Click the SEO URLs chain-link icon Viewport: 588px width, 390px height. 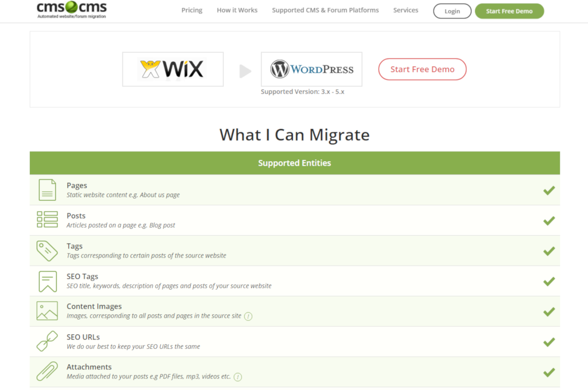pyautogui.click(x=47, y=341)
